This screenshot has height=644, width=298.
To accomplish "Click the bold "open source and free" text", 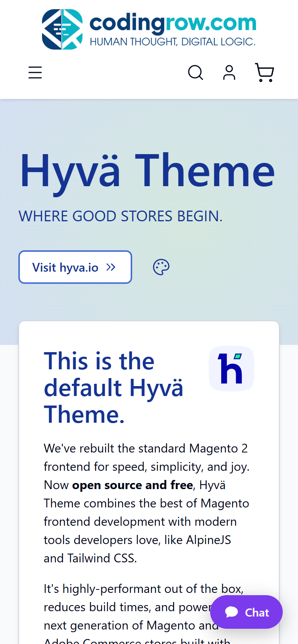I will coord(133,485).
